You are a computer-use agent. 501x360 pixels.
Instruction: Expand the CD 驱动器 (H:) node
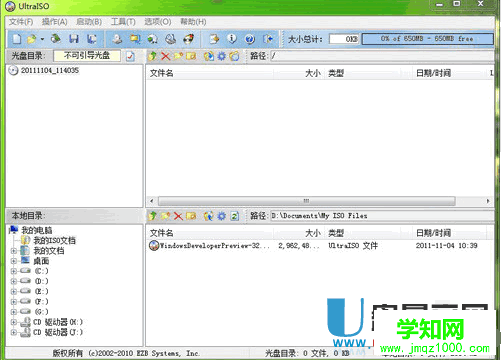(x=14, y=322)
